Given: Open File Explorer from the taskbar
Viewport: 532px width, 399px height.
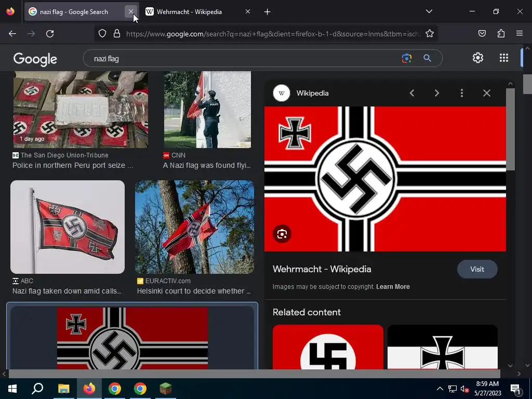Looking at the screenshot, I should click(x=63, y=389).
